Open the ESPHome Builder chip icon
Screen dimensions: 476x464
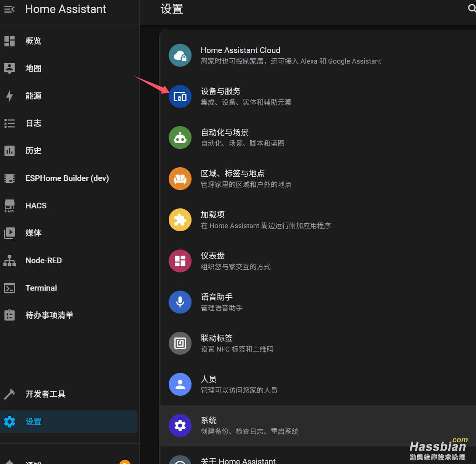click(x=10, y=178)
